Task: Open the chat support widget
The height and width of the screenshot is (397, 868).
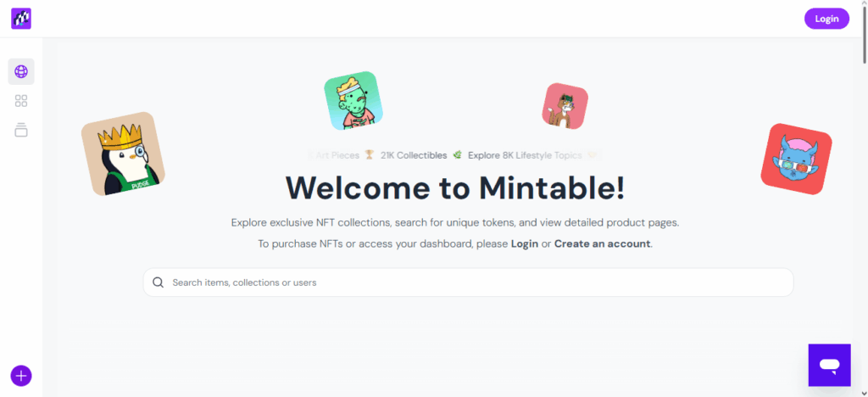Action: [829, 365]
